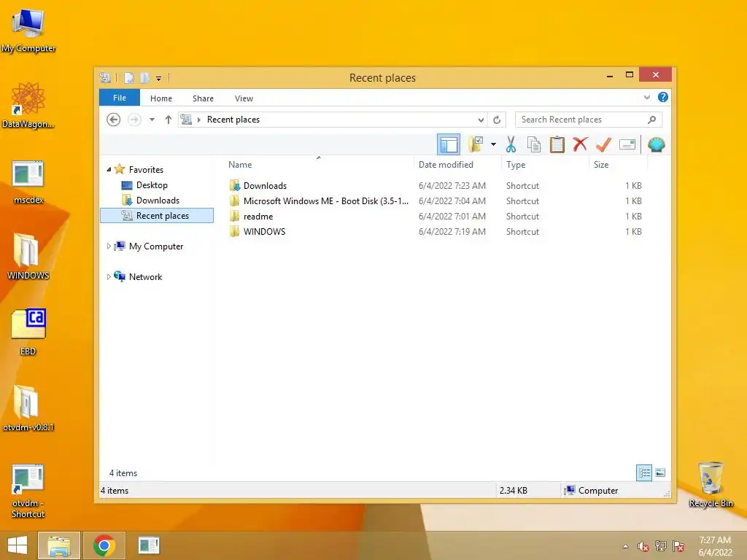Expand the folder options dropdown arrow

point(493,144)
